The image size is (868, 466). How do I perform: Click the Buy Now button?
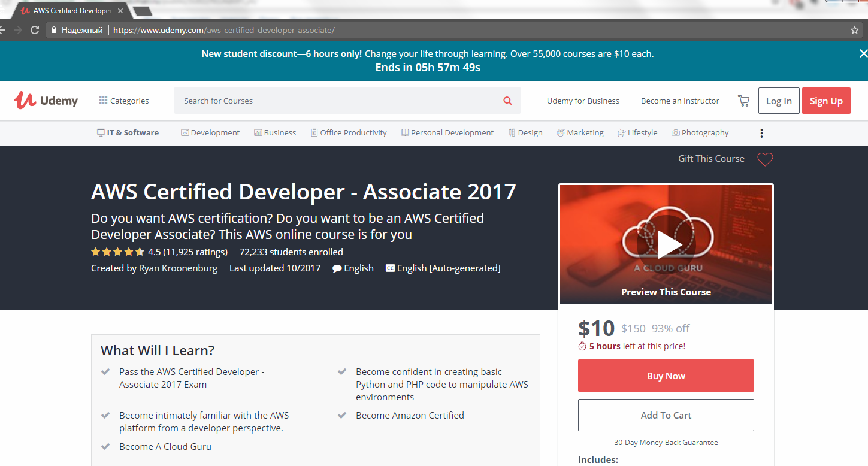point(666,376)
